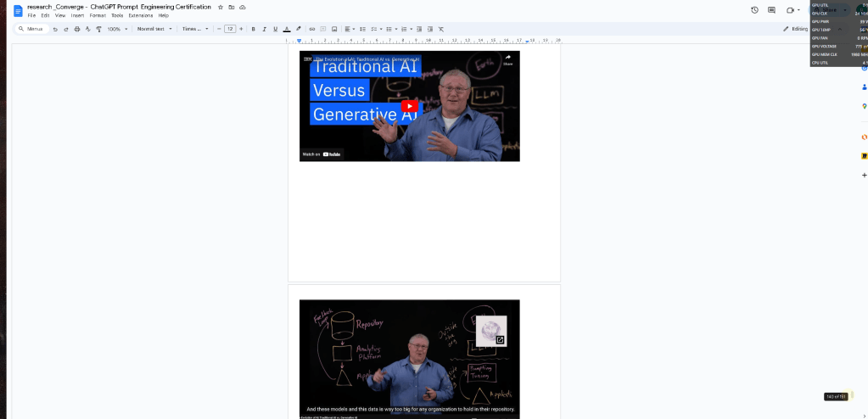The image size is (868, 419).
Task: Check the cloud save status icon
Action: pyautogui.click(x=243, y=7)
